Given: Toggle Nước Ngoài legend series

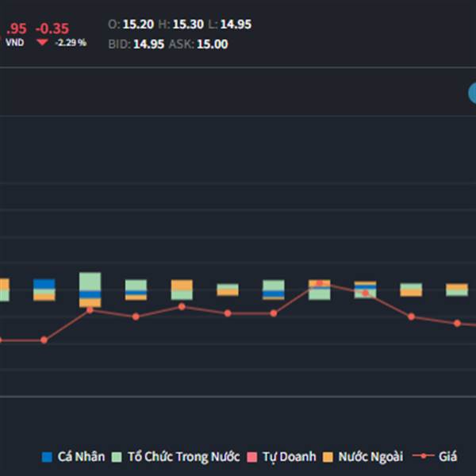Looking at the screenshot, I should (x=363, y=457).
